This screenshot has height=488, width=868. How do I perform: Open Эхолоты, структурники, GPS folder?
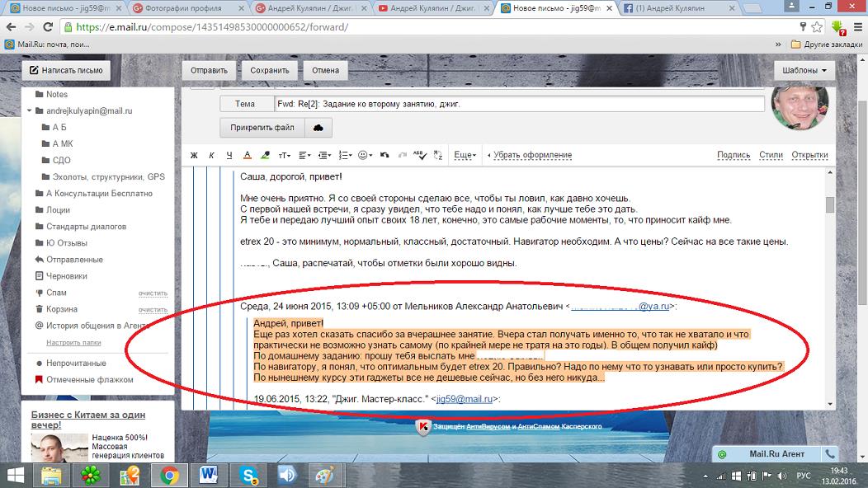click(103, 177)
